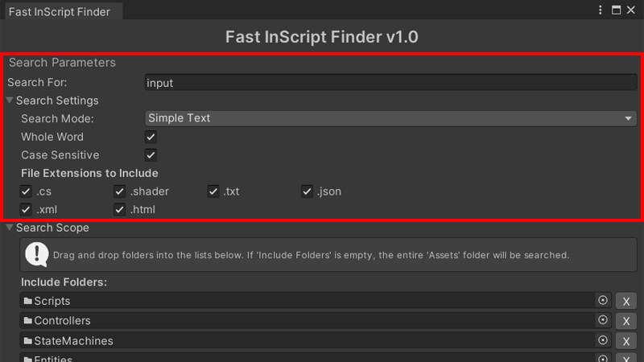Toggle the Case Sensitive checkbox
The image size is (644, 362).
tap(151, 154)
